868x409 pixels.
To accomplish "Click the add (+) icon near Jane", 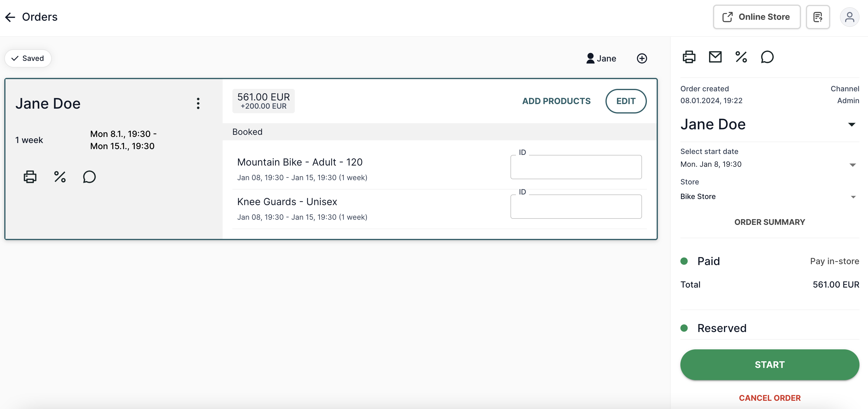I will click(x=642, y=58).
